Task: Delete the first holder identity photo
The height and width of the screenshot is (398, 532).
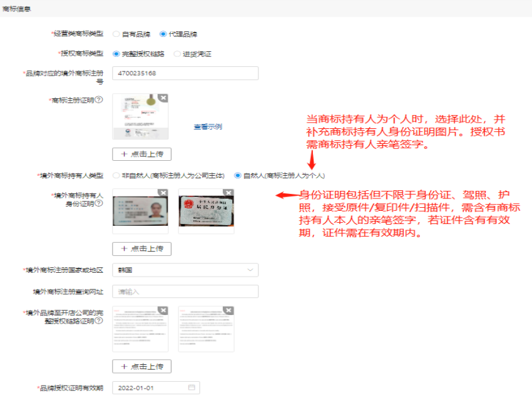Action: (x=163, y=193)
